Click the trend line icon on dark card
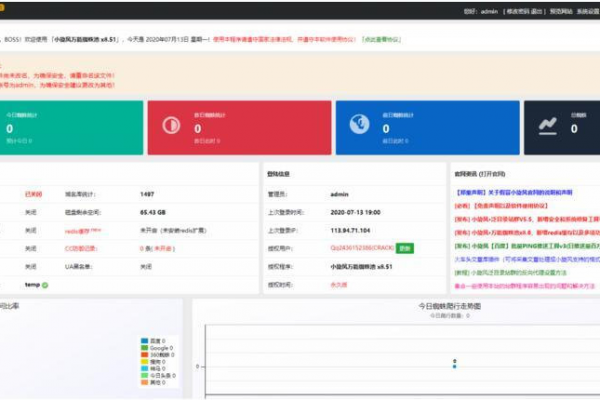 pyautogui.click(x=548, y=124)
